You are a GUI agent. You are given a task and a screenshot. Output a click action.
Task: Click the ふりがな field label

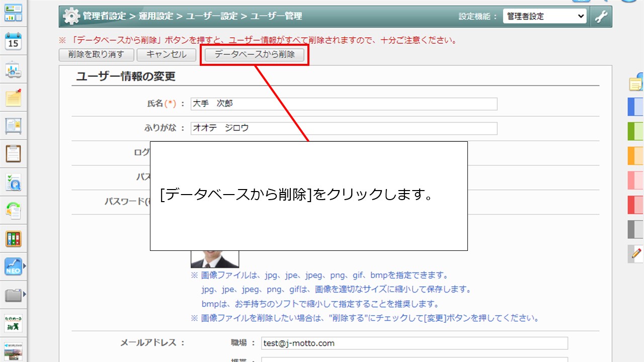pos(165,128)
